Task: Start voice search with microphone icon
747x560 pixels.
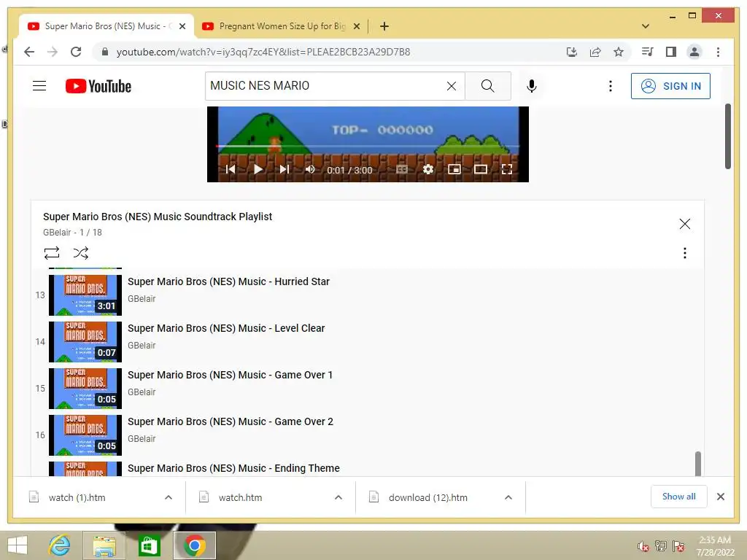Action: (532, 86)
